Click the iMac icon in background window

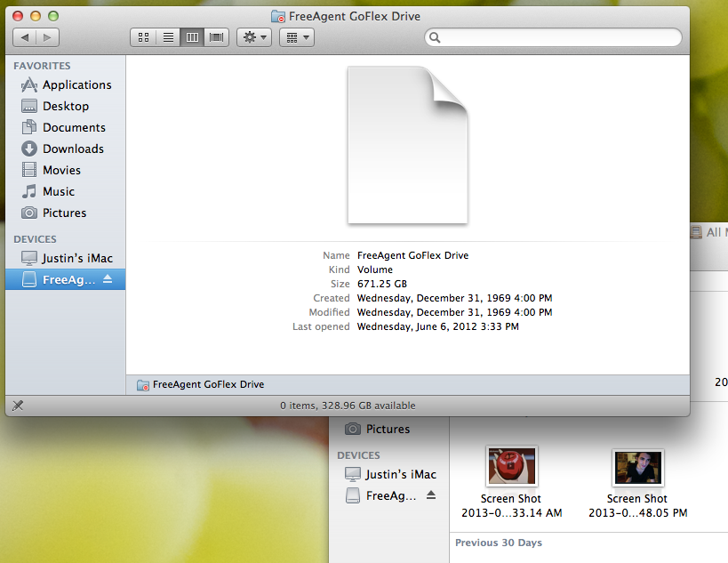click(x=353, y=474)
